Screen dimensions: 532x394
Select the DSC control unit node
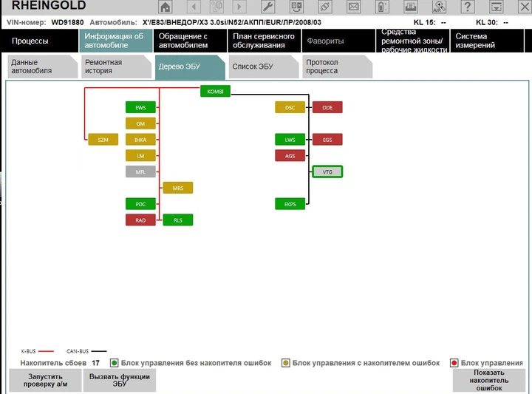click(x=290, y=107)
